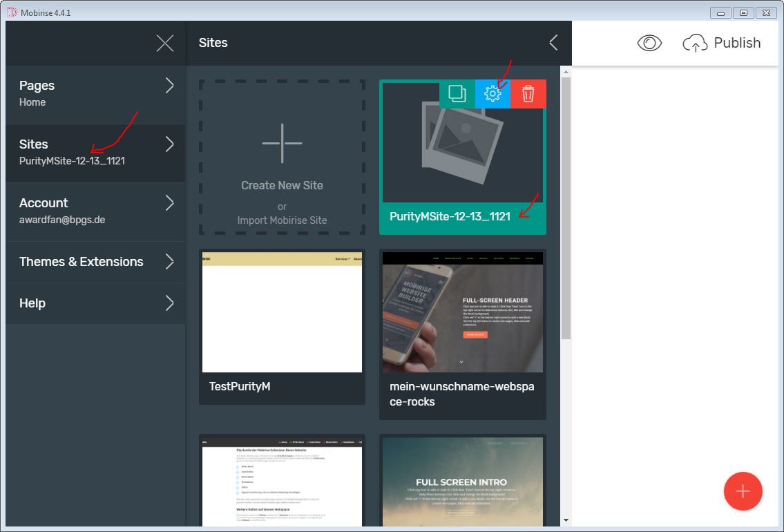The width and height of the screenshot is (784, 532).
Task: Click the sites list scrollbar down arrow
Action: (566, 520)
